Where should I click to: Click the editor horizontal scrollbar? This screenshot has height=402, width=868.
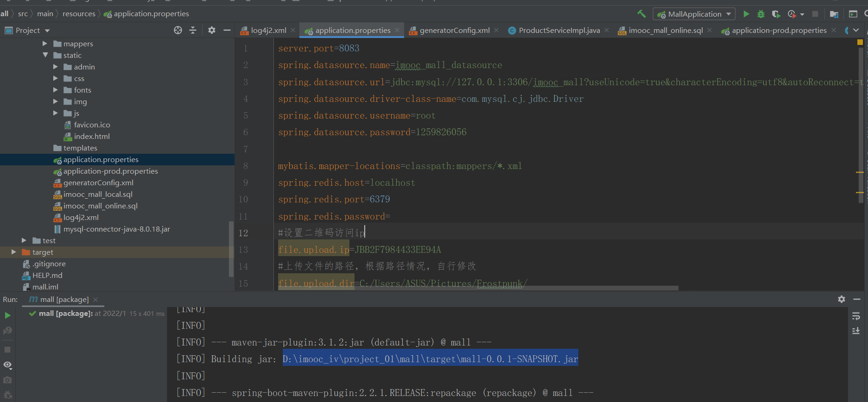[478, 288]
